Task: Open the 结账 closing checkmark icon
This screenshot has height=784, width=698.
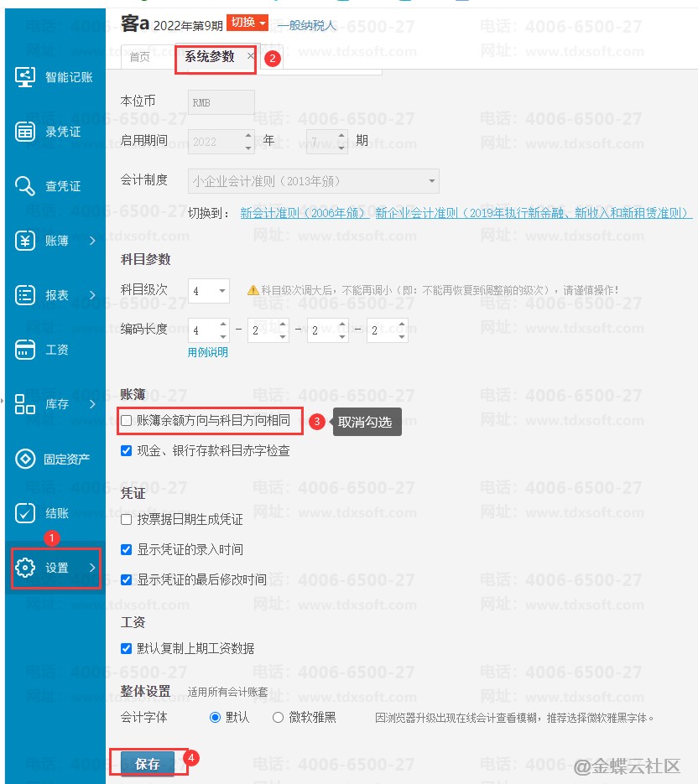Action: (x=26, y=513)
